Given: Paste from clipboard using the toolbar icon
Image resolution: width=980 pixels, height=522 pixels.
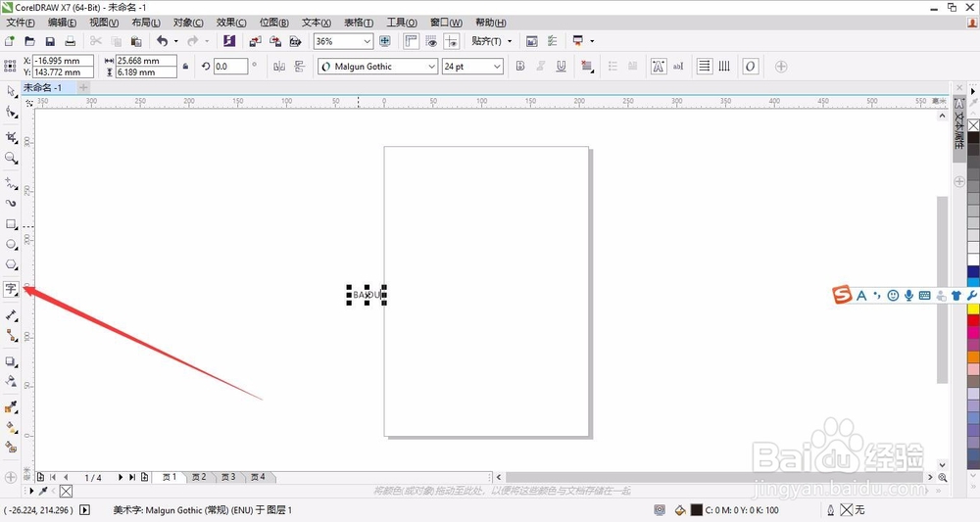Looking at the screenshot, I should pos(136,41).
